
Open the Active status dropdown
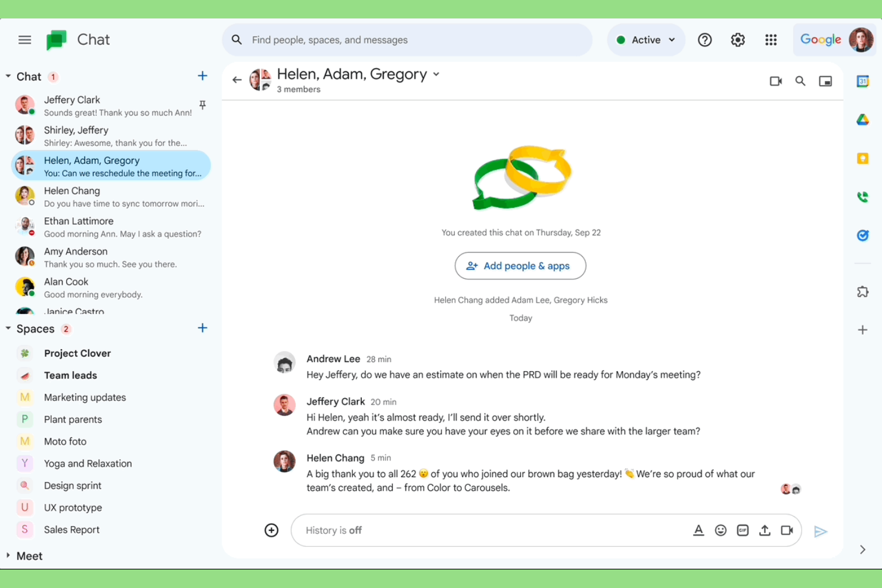coord(646,39)
